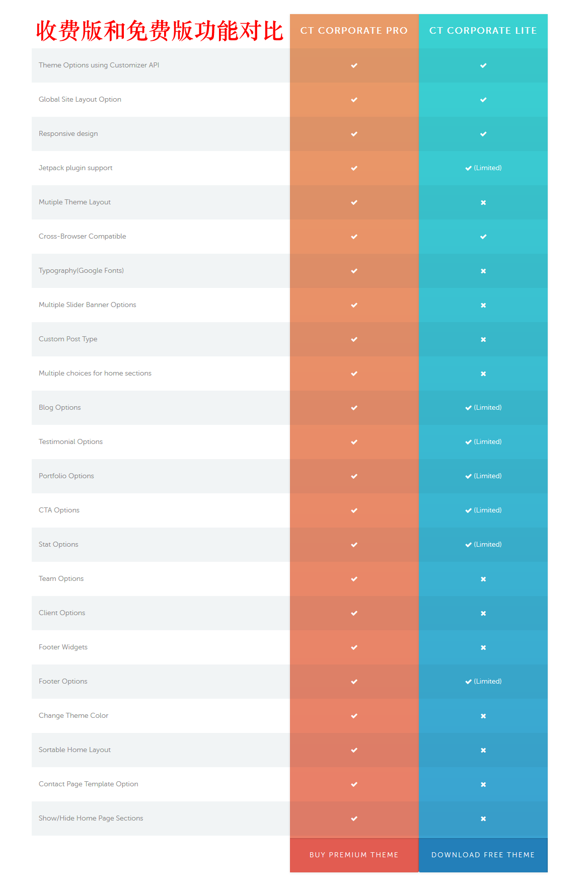Screen dimensions: 588x890
Task: Click the Download Free Theme button
Action: [x=483, y=855]
